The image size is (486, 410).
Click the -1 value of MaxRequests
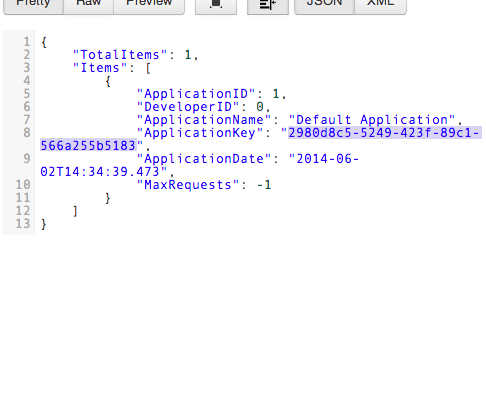point(264,185)
